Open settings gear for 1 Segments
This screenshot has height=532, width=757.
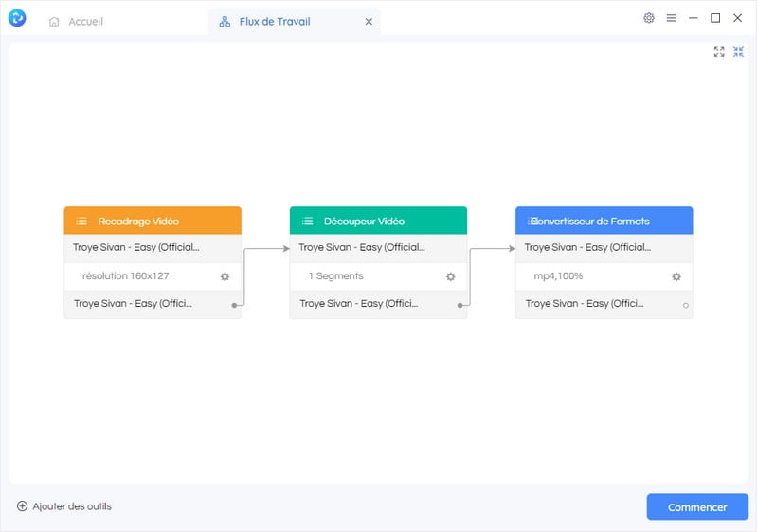[450, 276]
